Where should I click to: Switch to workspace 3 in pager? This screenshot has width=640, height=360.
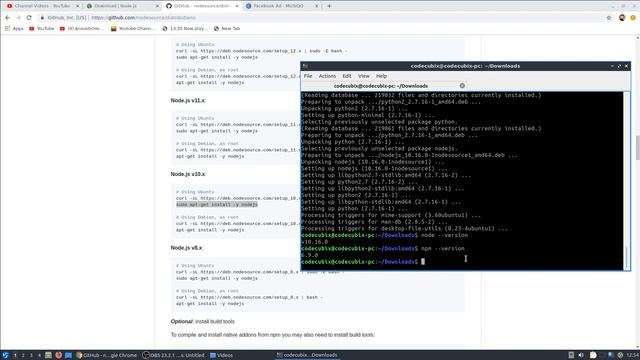pyautogui.click(x=31, y=355)
